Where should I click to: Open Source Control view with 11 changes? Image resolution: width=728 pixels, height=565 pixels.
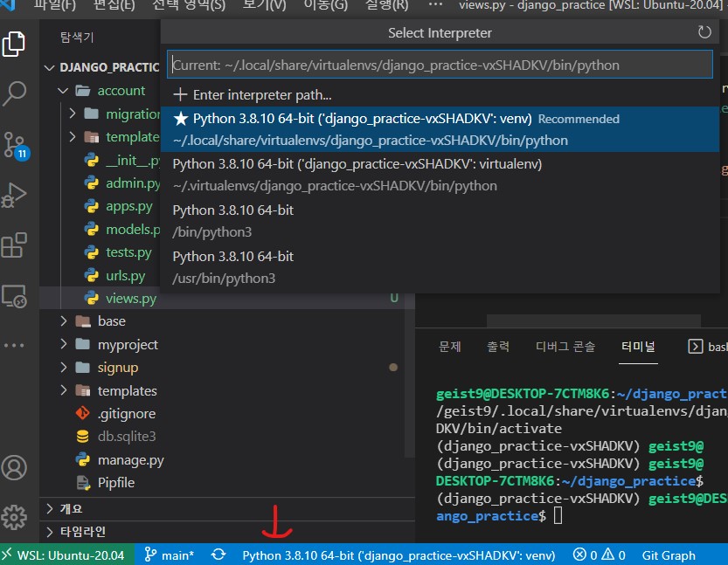point(15,145)
